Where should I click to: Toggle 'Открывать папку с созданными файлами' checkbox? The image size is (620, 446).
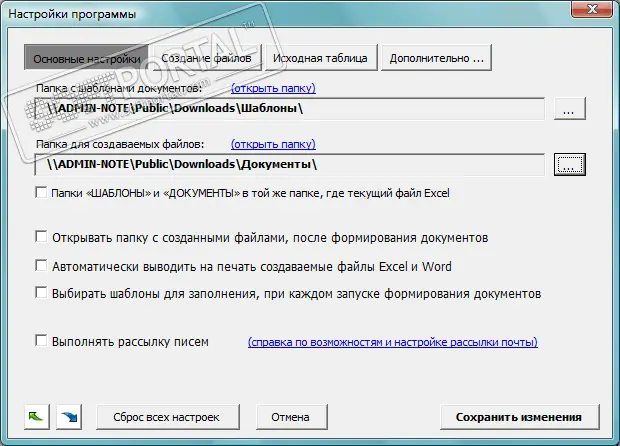pyautogui.click(x=41, y=238)
